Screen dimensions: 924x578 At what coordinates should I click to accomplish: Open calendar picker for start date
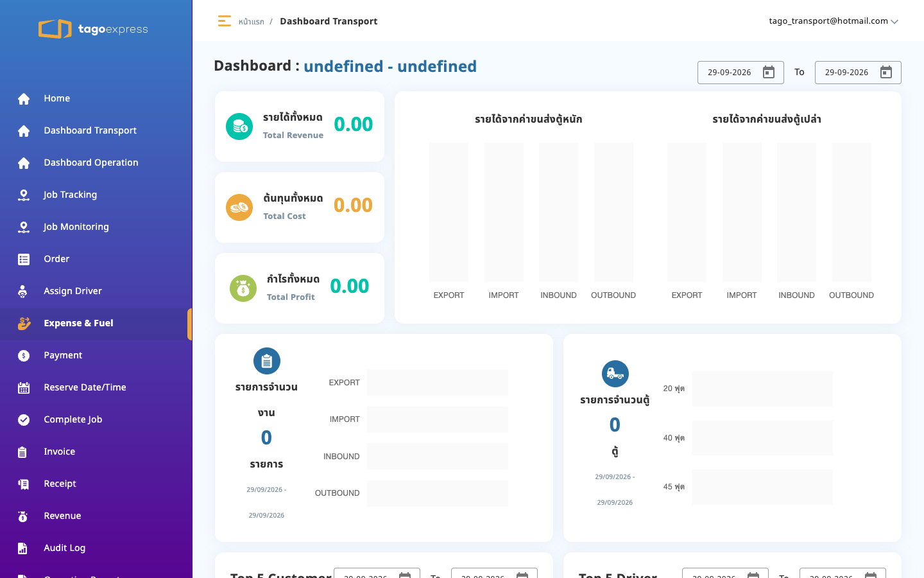tap(768, 72)
